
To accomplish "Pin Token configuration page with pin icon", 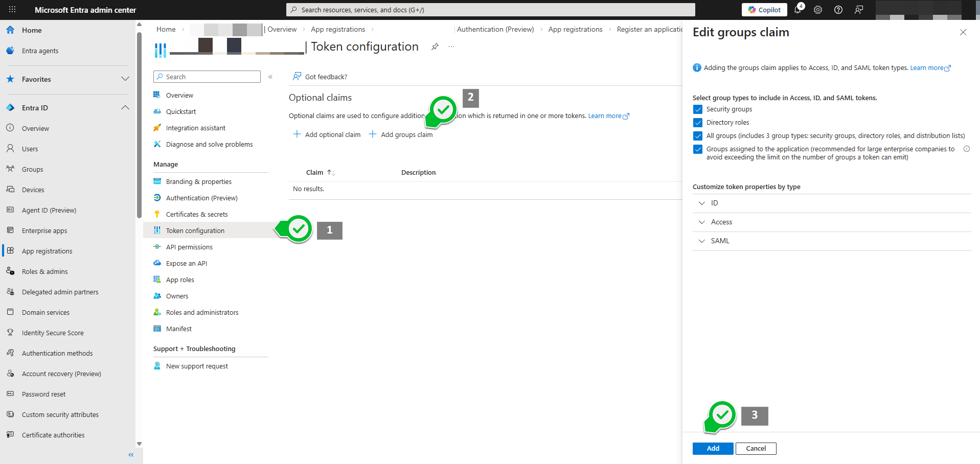I will pyautogui.click(x=435, y=47).
